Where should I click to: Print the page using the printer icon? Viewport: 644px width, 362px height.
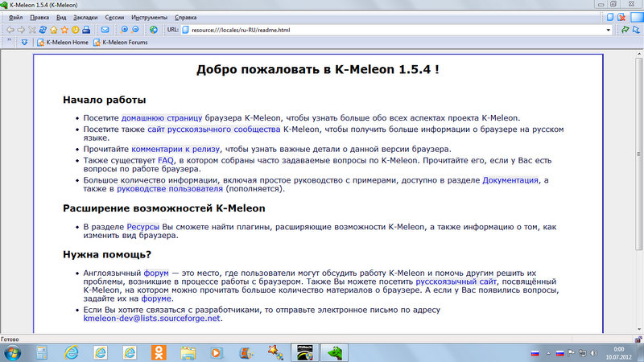86,30
